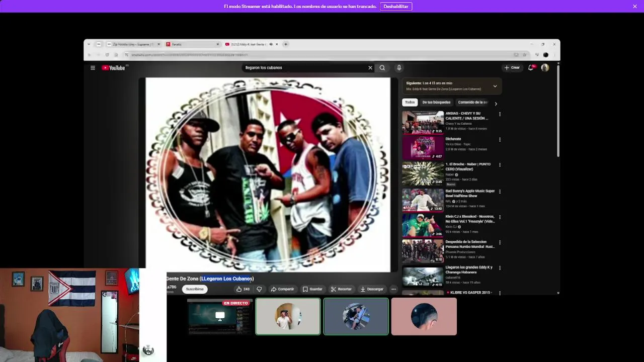The width and height of the screenshot is (644, 362).
Task: Open the three-dot menu for 'Klein CJ x Blesskod'
Action: point(500,217)
